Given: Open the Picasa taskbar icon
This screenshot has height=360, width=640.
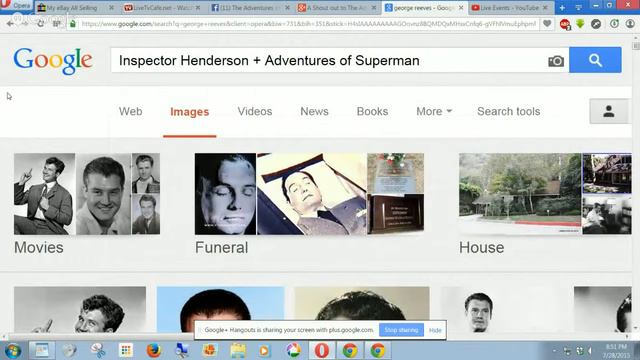Looking at the screenshot, I should [293, 351].
